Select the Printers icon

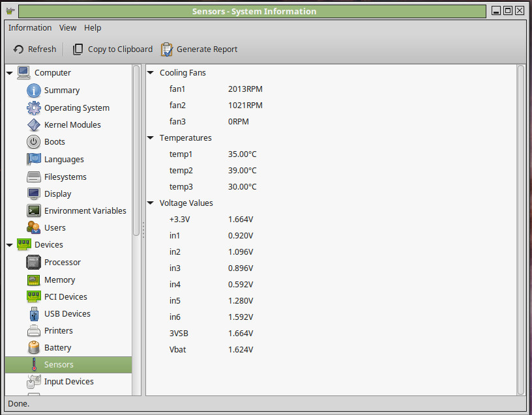34,331
